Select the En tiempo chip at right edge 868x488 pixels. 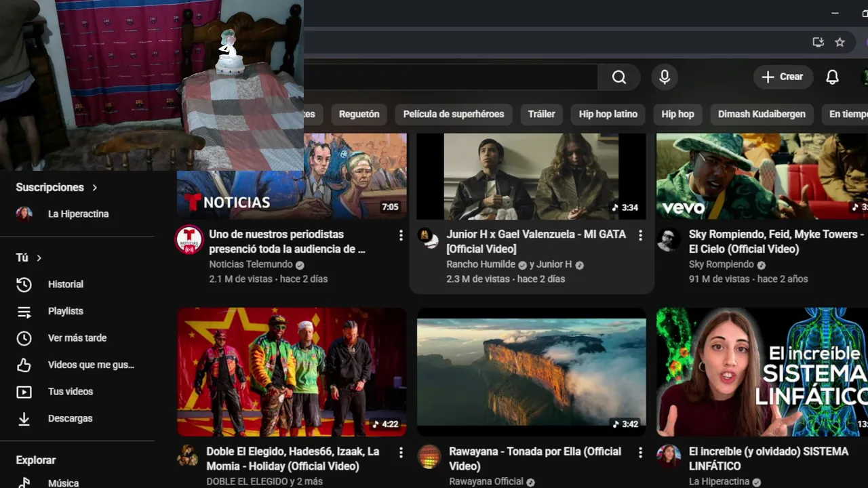click(847, 114)
